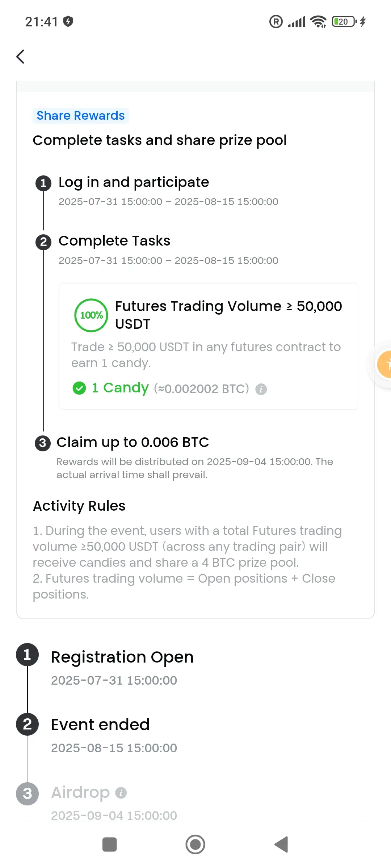The image size is (391, 868).
Task: Tap the info icon beside Airdrop
Action: tap(121, 793)
